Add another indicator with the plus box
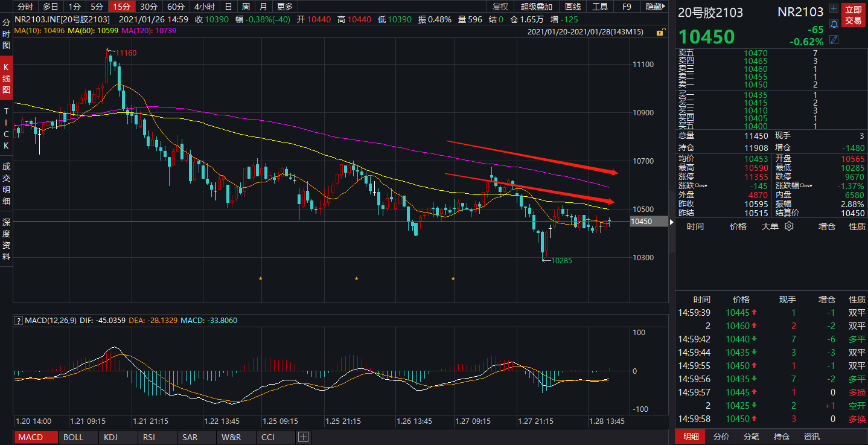868x445 pixels. (x=303, y=437)
